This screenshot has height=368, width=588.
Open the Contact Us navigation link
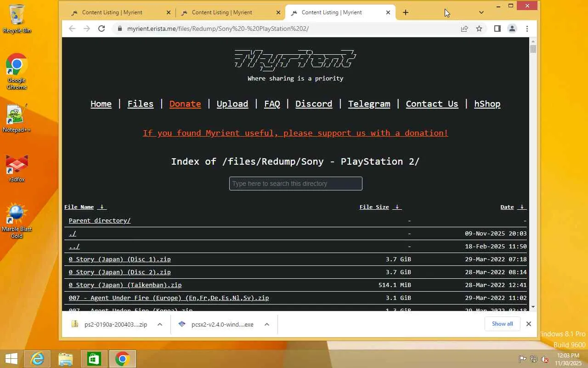coord(432,104)
